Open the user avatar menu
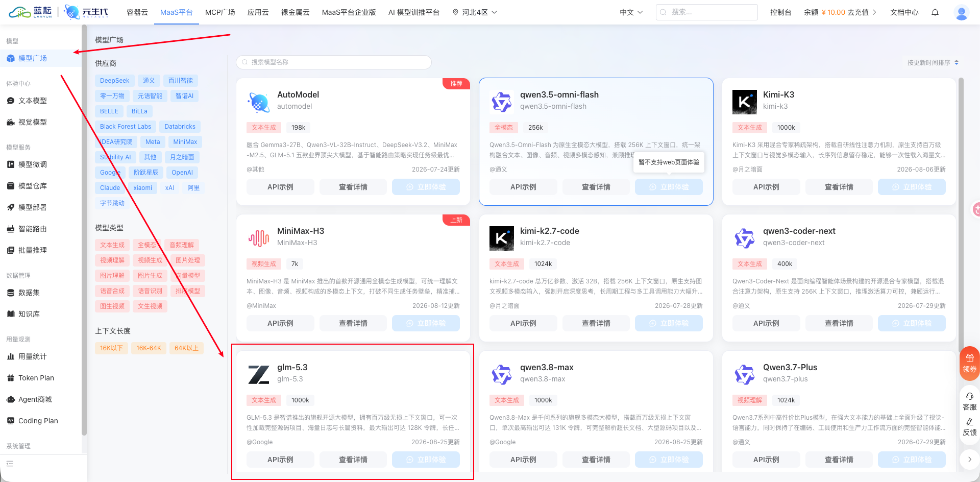 point(962,12)
